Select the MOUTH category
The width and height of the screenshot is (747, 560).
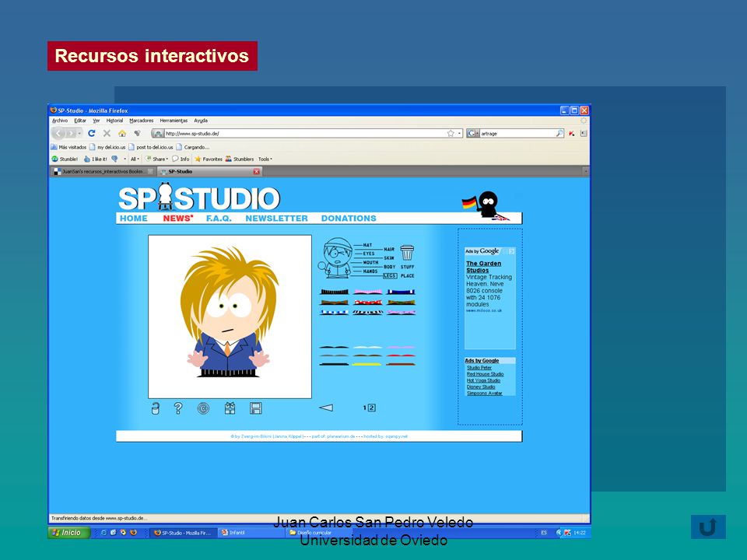[x=370, y=262]
